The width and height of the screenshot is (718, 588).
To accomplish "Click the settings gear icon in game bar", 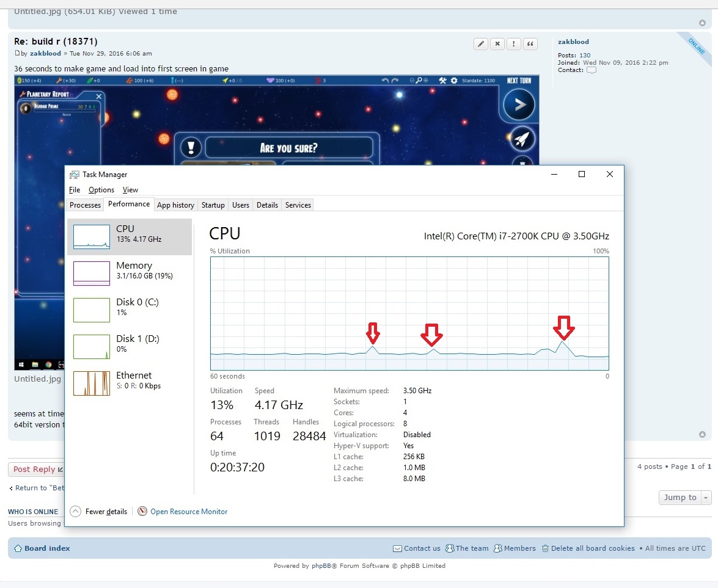I will 454,81.
